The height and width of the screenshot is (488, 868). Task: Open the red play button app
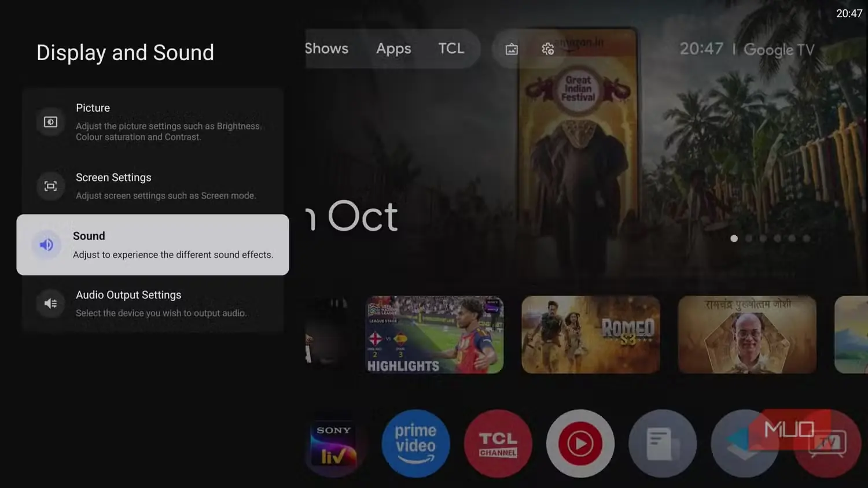pos(580,444)
